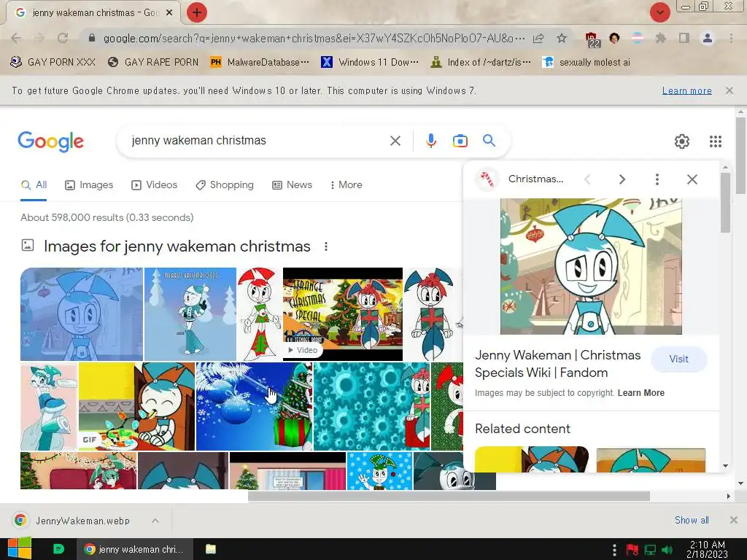Start voice search with the microphone
Screen dimensions: 747x560
(x=430, y=141)
